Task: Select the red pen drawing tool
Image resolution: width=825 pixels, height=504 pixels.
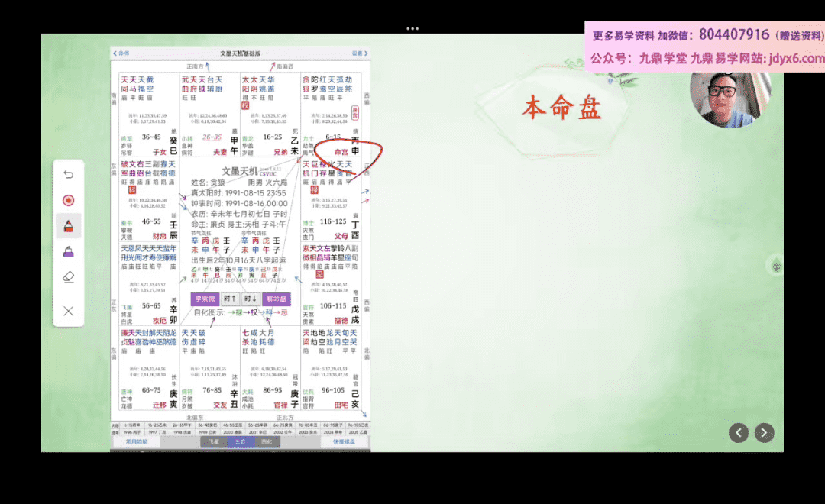Action: [x=68, y=226]
